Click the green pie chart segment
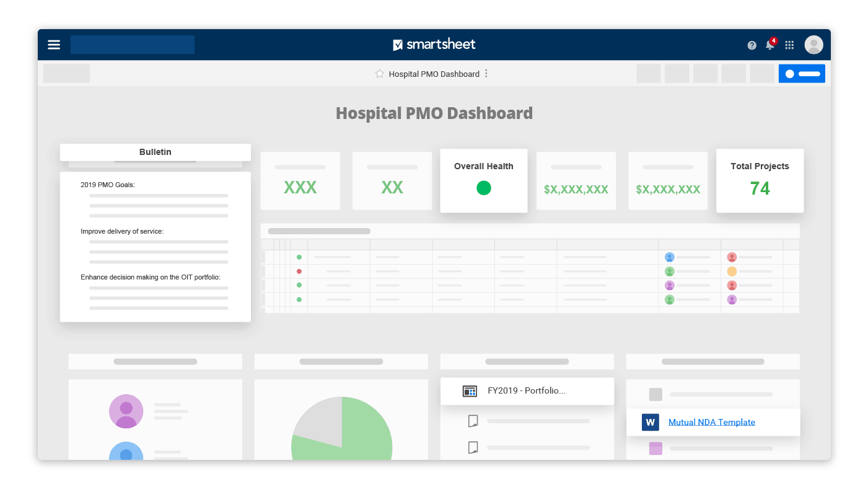The height and width of the screenshot is (489, 868). [x=359, y=434]
